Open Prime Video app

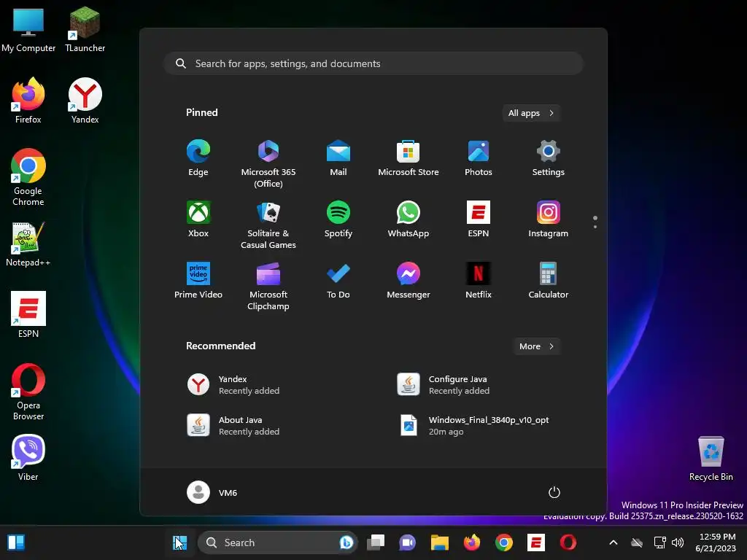tap(198, 281)
